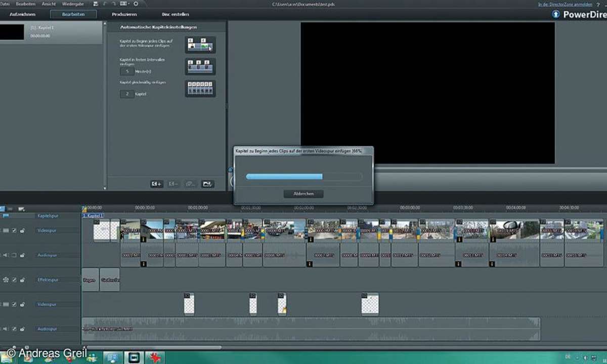Switch to the Aufzeichnen tab

tap(22, 14)
